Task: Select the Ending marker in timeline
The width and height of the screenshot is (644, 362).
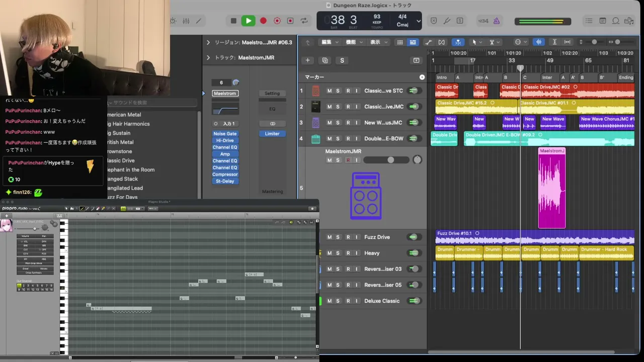Action: [x=626, y=77]
